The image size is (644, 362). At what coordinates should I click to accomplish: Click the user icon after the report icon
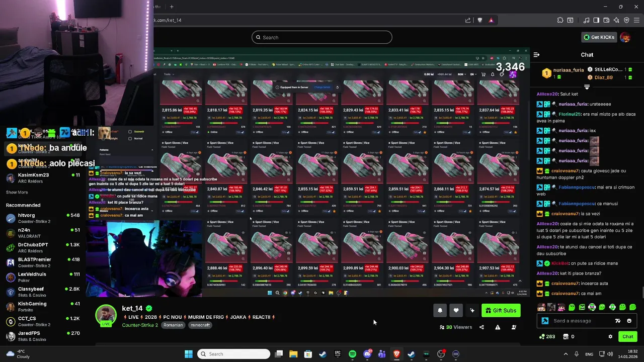click(514, 327)
